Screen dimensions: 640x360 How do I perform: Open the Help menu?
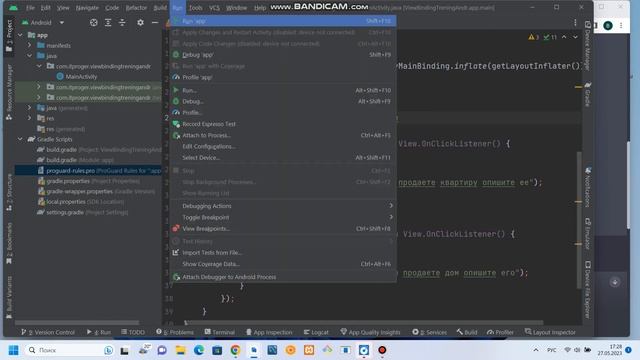tap(260, 8)
